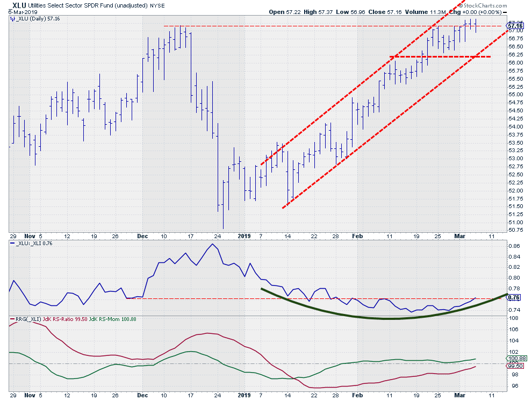This screenshot has height=400, width=532.
Task: Click the 52.00 label on price axis
Action: [515, 190]
